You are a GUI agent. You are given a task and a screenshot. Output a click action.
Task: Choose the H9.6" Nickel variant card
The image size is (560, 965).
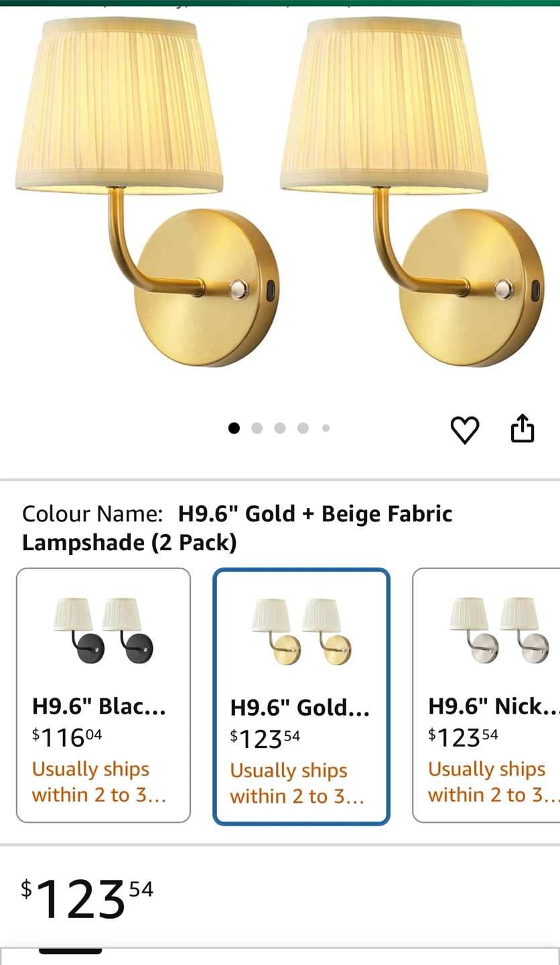[x=486, y=695]
